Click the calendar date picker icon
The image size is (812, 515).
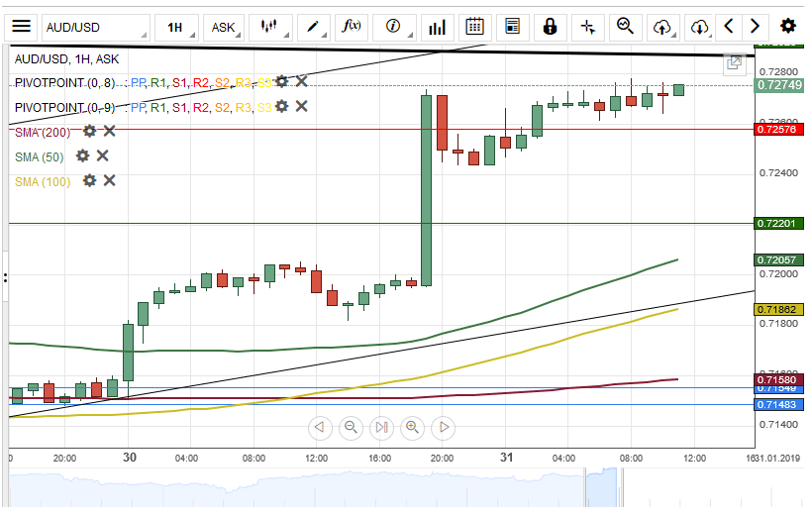(x=475, y=27)
